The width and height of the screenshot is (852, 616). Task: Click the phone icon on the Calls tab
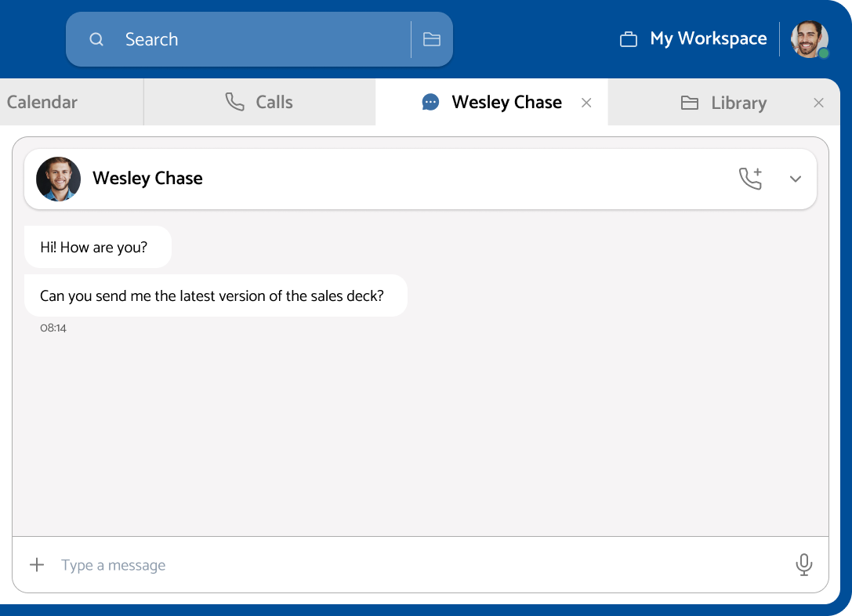click(234, 103)
